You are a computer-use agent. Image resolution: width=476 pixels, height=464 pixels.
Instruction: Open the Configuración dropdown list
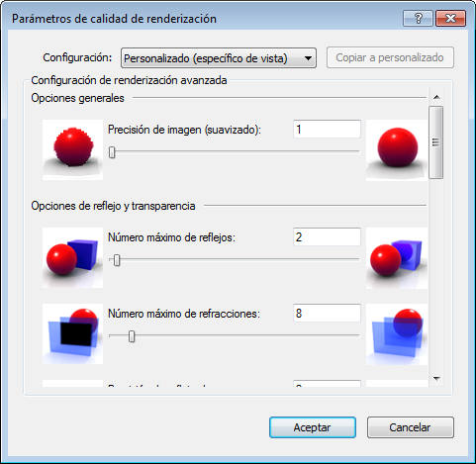point(219,58)
